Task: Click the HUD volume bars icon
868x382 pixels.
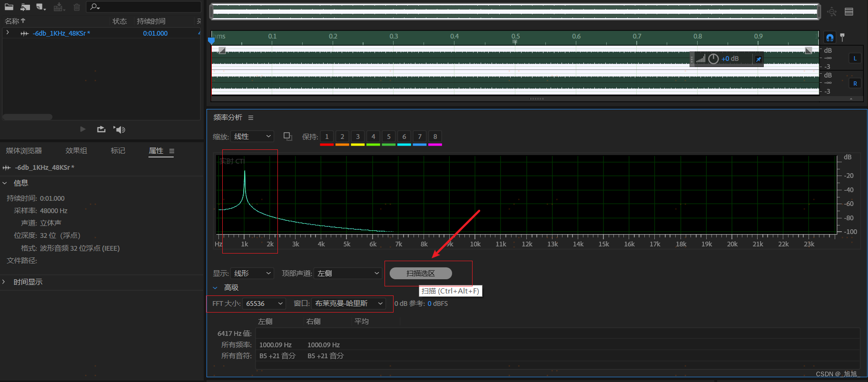Action: pyautogui.click(x=700, y=59)
